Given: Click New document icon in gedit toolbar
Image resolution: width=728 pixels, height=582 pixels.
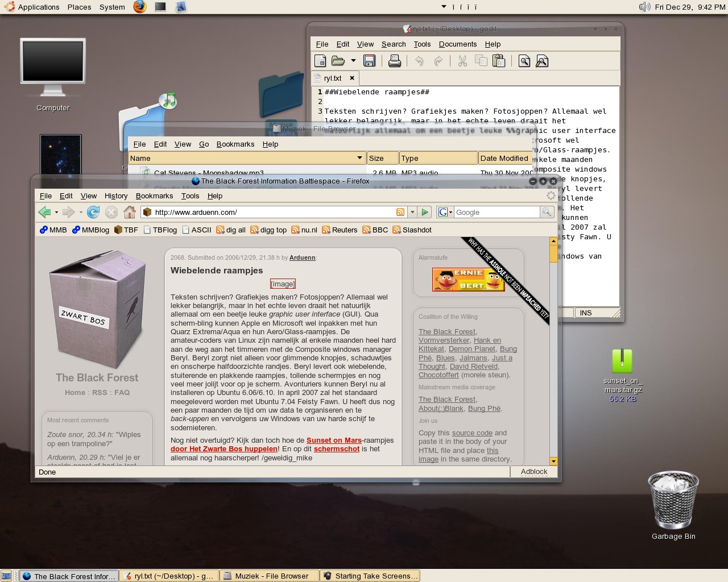Looking at the screenshot, I should click(x=320, y=61).
